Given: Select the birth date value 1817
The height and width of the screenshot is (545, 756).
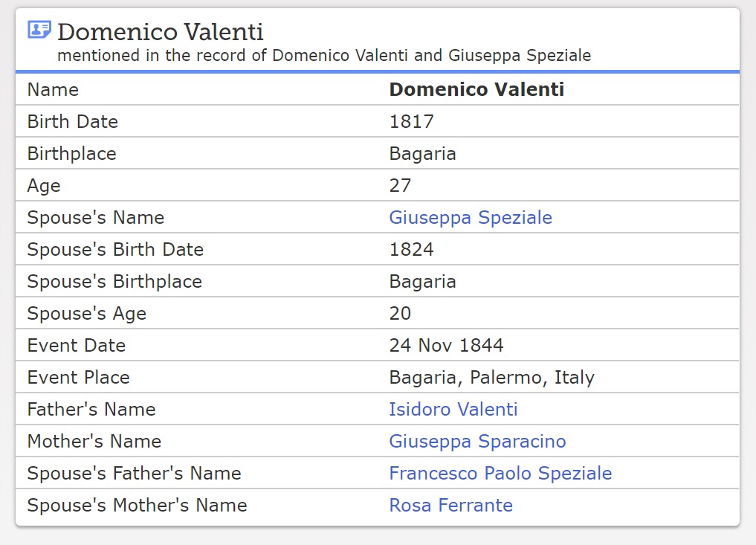Looking at the screenshot, I should click(411, 122).
